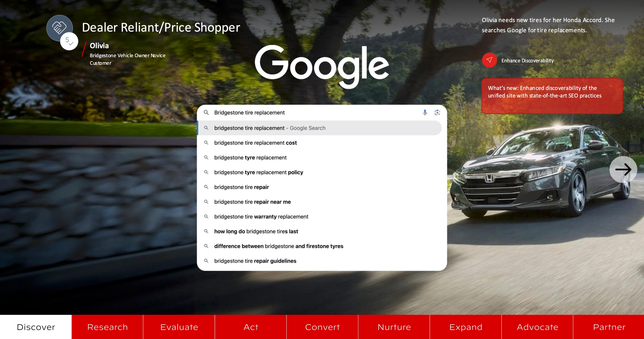
Task: Click the 'Dealer Reliant/Price Shopper' heading
Action: (x=161, y=27)
